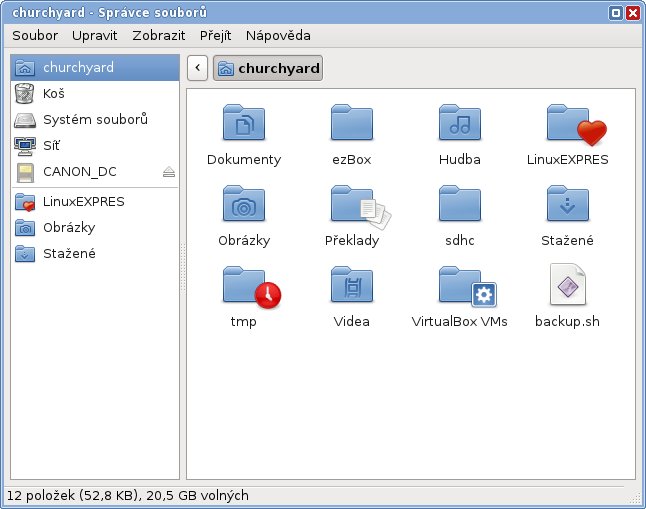Open the Dokumenty folder icon
This screenshot has width=646, height=509.
click(x=243, y=124)
